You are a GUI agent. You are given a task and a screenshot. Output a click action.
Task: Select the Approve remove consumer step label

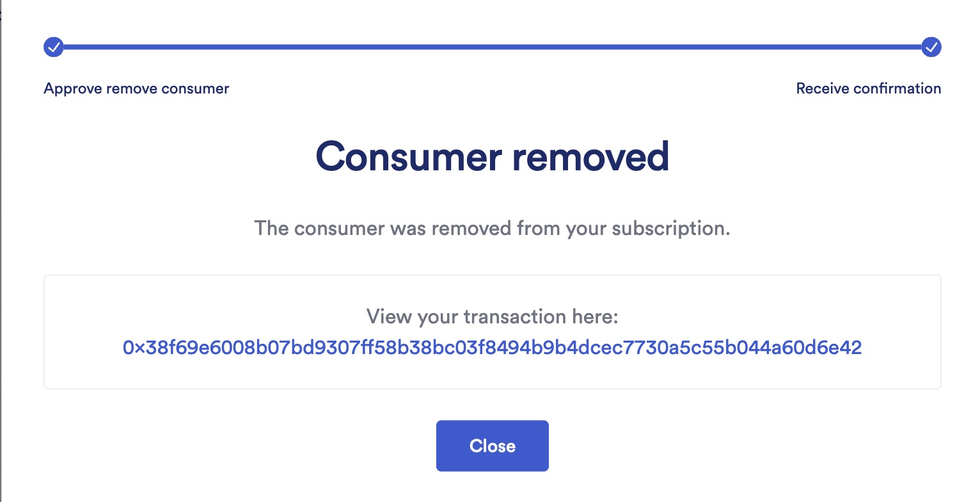tap(136, 88)
